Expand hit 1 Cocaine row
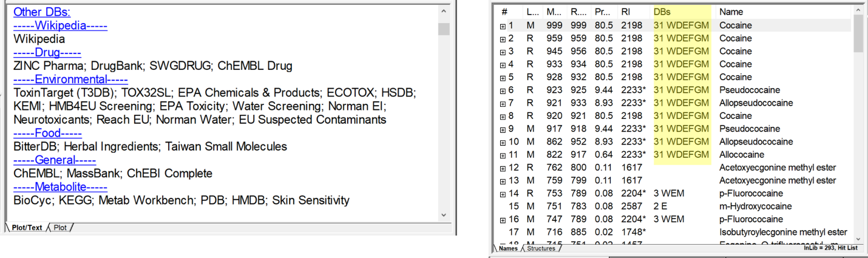 click(x=503, y=25)
